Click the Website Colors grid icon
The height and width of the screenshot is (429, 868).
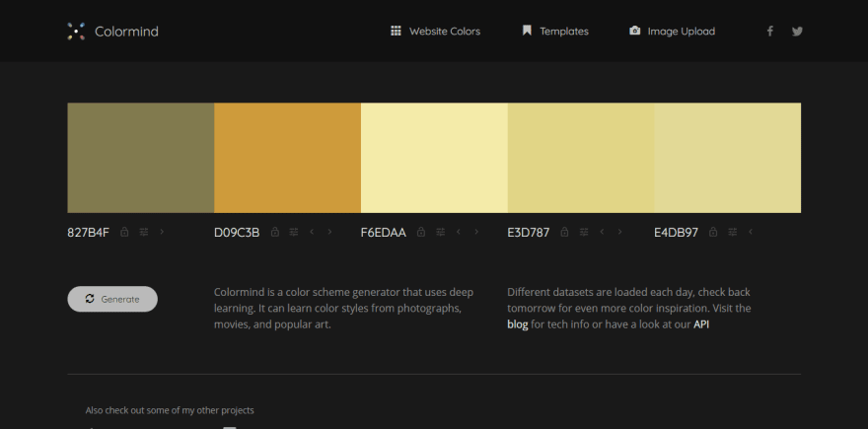(x=396, y=31)
